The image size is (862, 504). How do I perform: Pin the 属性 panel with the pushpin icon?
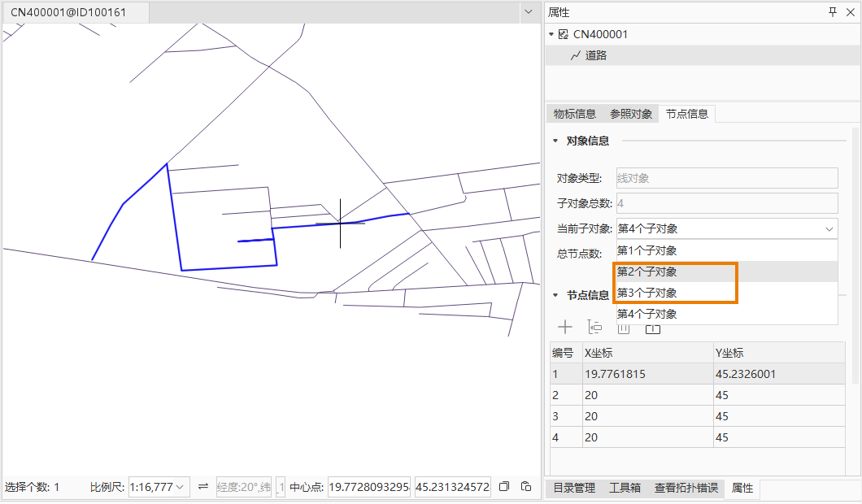tap(832, 12)
